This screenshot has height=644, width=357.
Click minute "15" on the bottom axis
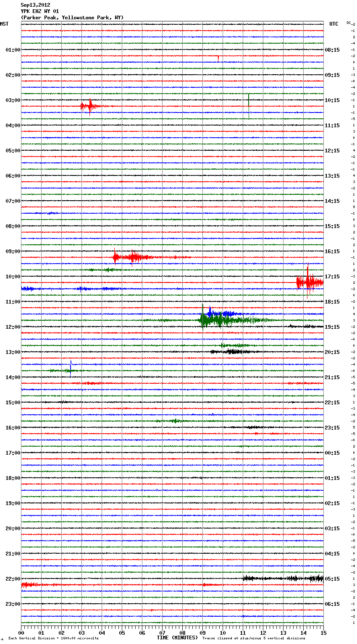click(x=323, y=633)
